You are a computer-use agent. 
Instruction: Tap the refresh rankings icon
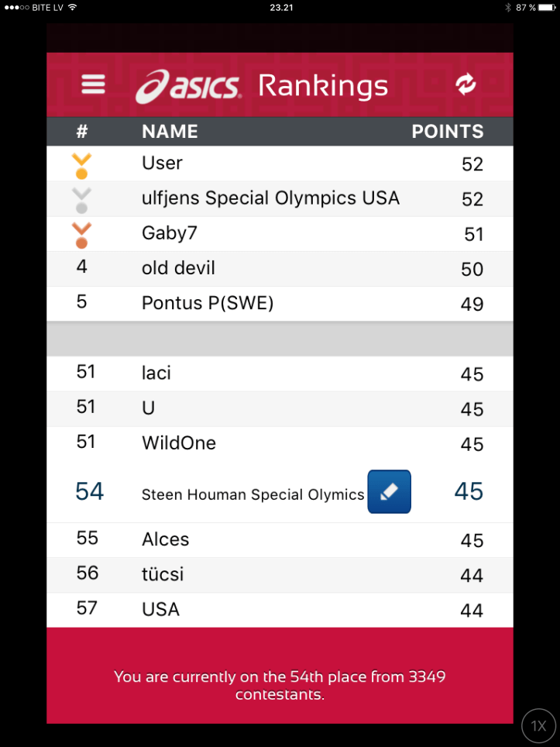pos(466,84)
